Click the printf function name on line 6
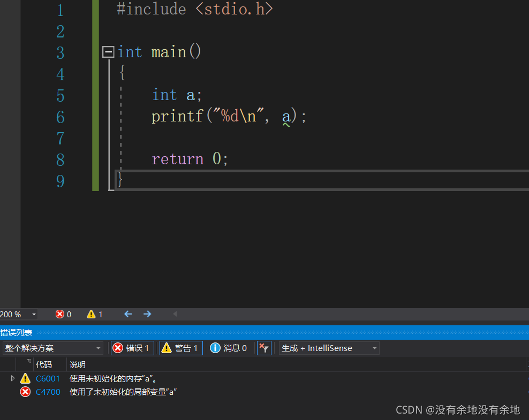Viewport: 529px width, 420px height. pos(177,117)
